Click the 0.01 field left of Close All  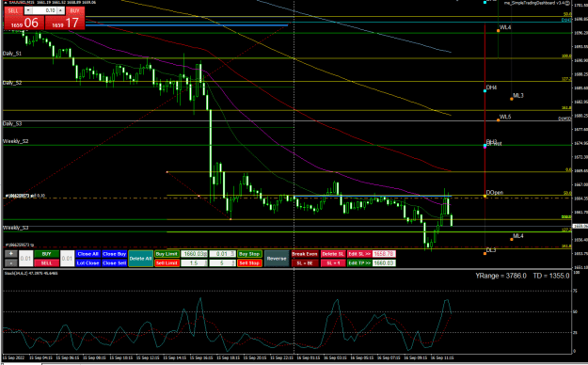tap(67, 259)
